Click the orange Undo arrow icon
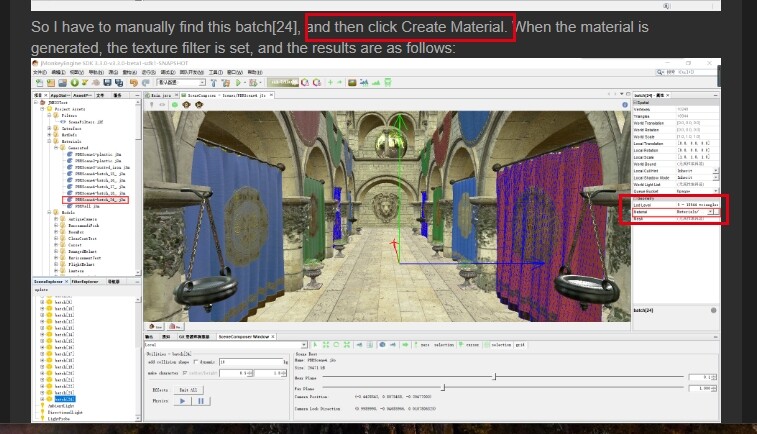This screenshot has width=757, height=434. [133, 83]
